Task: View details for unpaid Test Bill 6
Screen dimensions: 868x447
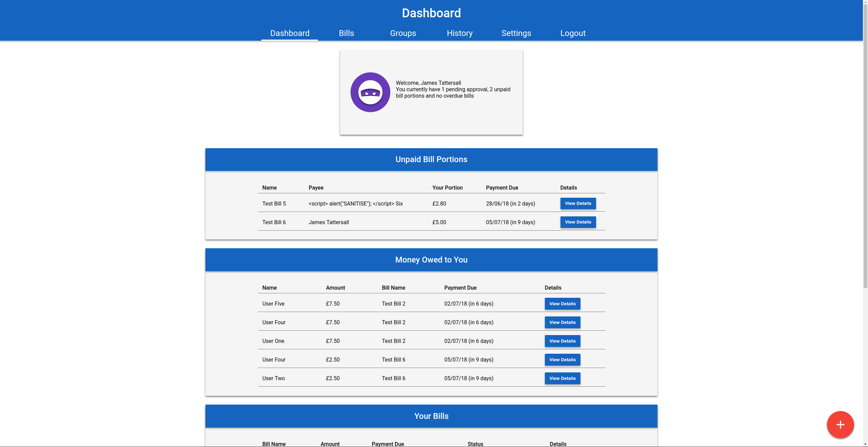Action: (x=578, y=222)
